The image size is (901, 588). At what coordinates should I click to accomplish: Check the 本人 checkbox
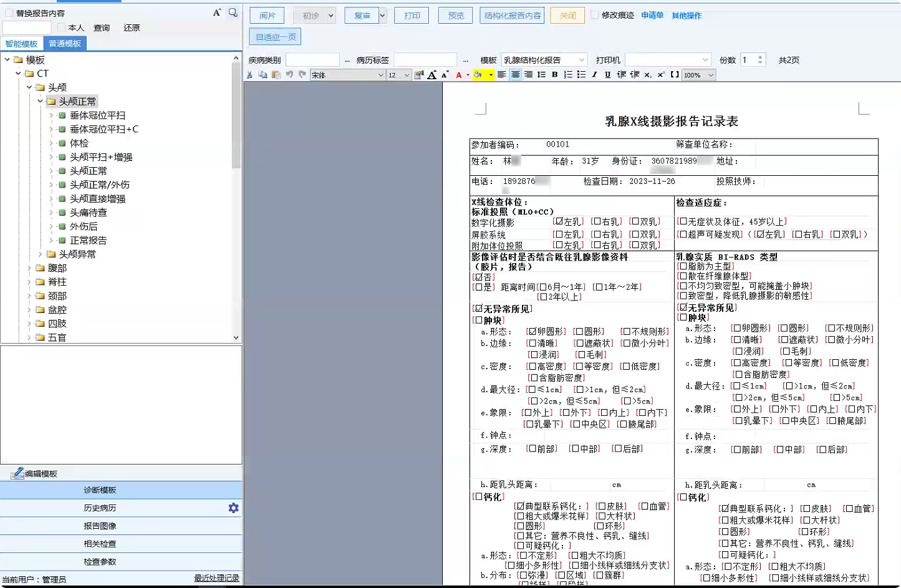61,27
